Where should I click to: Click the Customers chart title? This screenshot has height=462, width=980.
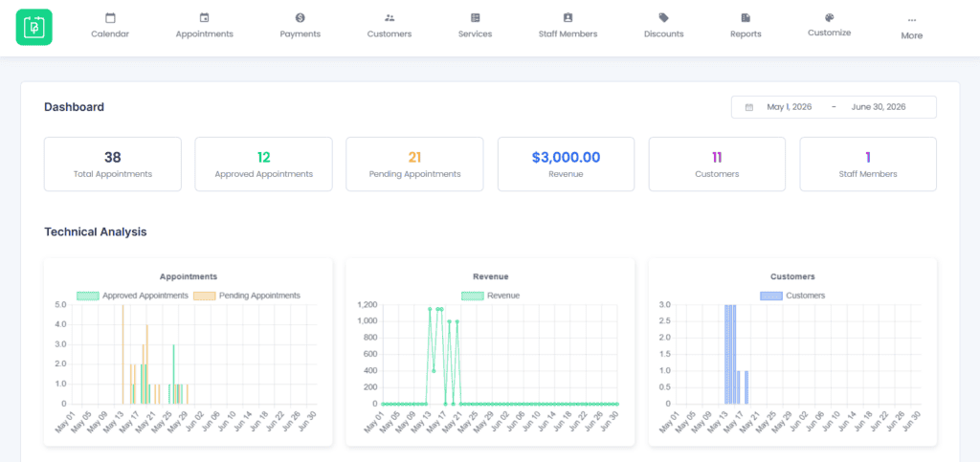tap(792, 275)
